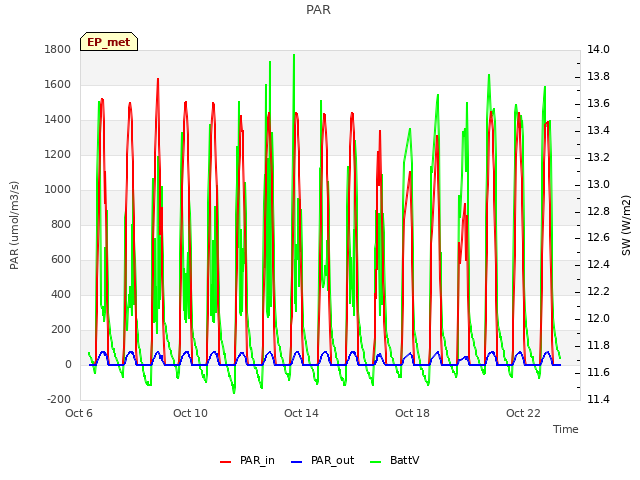
Task: Click the 14.0 right axis value
Action: pos(598,50)
